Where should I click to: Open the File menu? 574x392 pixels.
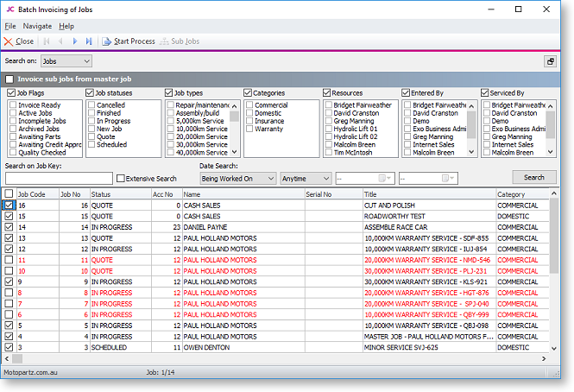[x=10, y=26]
